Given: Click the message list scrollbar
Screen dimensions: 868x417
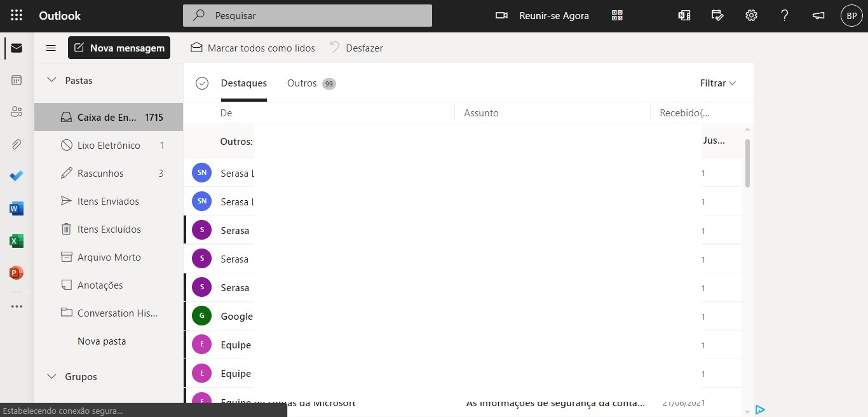Looking at the screenshot, I should [x=747, y=163].
